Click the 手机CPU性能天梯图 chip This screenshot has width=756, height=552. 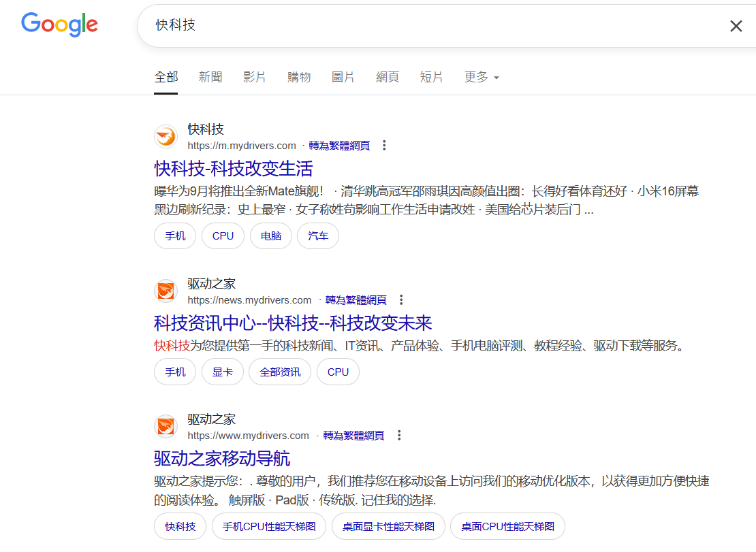pos(269,526)
